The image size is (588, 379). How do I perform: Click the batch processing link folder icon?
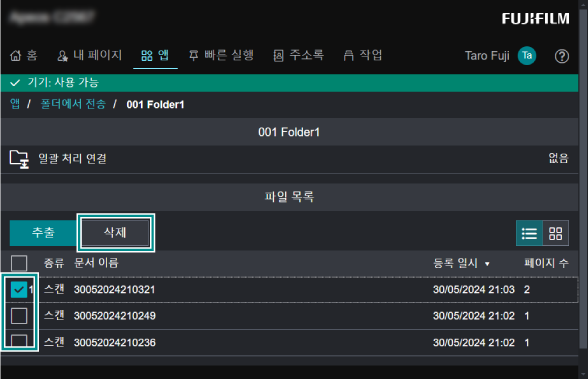point(19,159)
